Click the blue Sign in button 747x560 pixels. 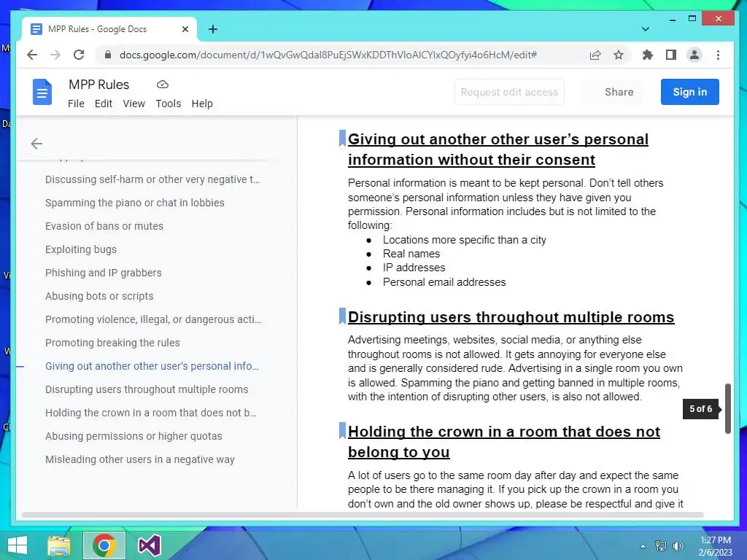click(690, 92)
